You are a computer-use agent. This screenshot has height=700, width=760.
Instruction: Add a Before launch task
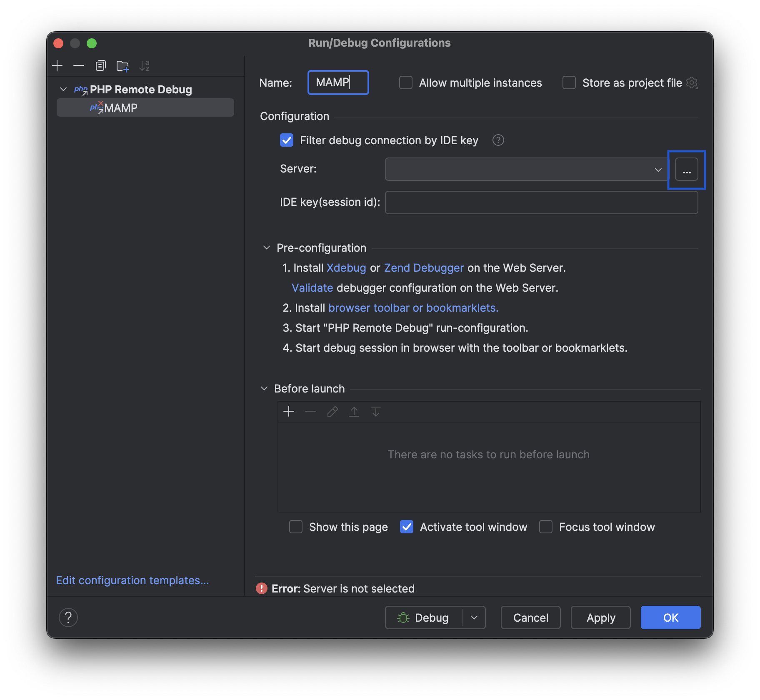pyautogui.click(x=288, y=411)
